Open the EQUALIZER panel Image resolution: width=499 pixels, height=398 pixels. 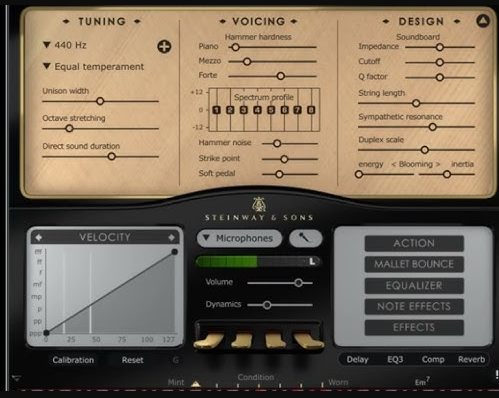(x=414, y=285)
